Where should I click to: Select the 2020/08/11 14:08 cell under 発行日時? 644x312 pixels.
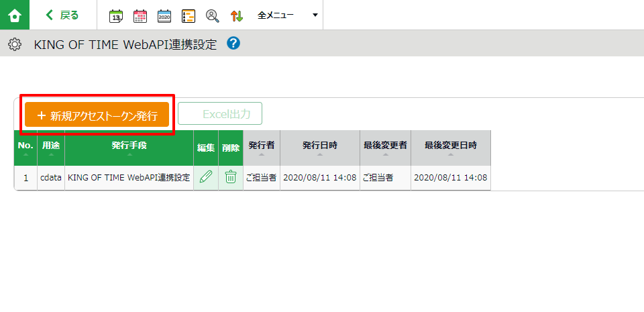320,178
